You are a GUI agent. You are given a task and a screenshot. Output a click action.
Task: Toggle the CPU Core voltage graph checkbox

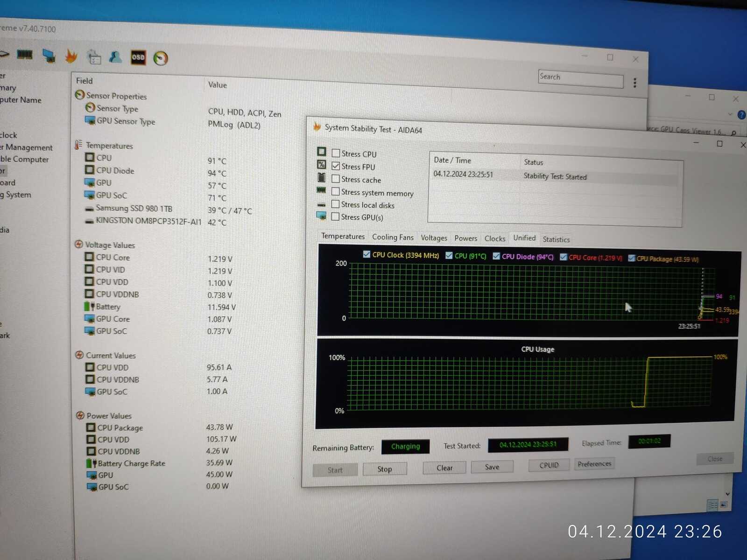tap(564, 257)
